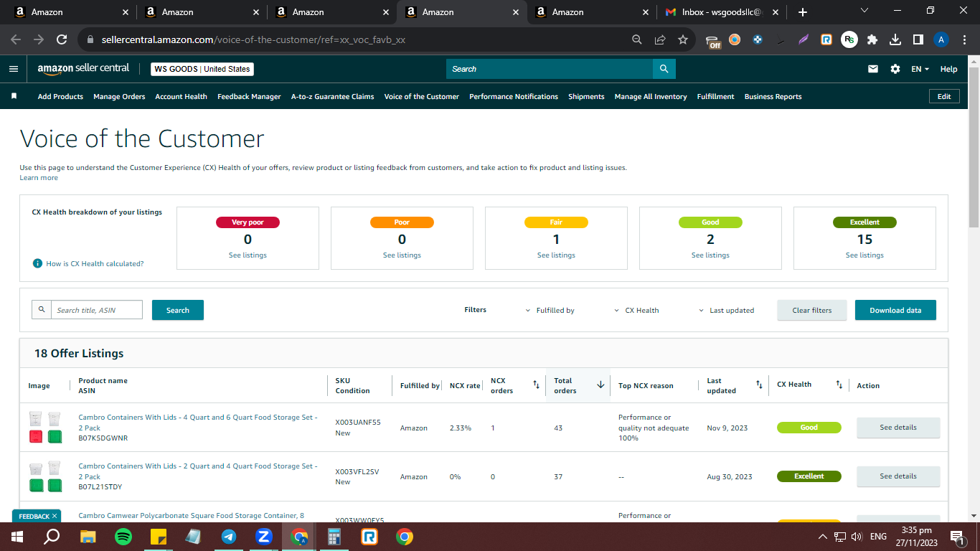Open the Seller Central hamburger menu
Viewport: 980px width, 551px height.
coord(14,69)
